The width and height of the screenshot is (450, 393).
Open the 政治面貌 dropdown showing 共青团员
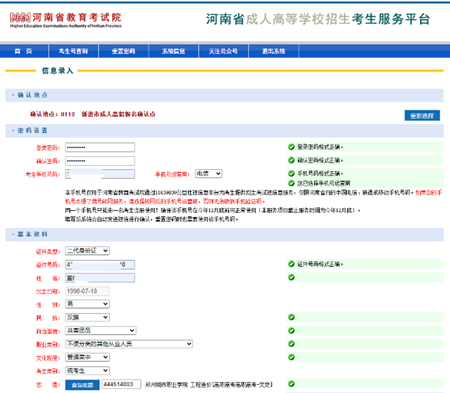tap(101, 330)
